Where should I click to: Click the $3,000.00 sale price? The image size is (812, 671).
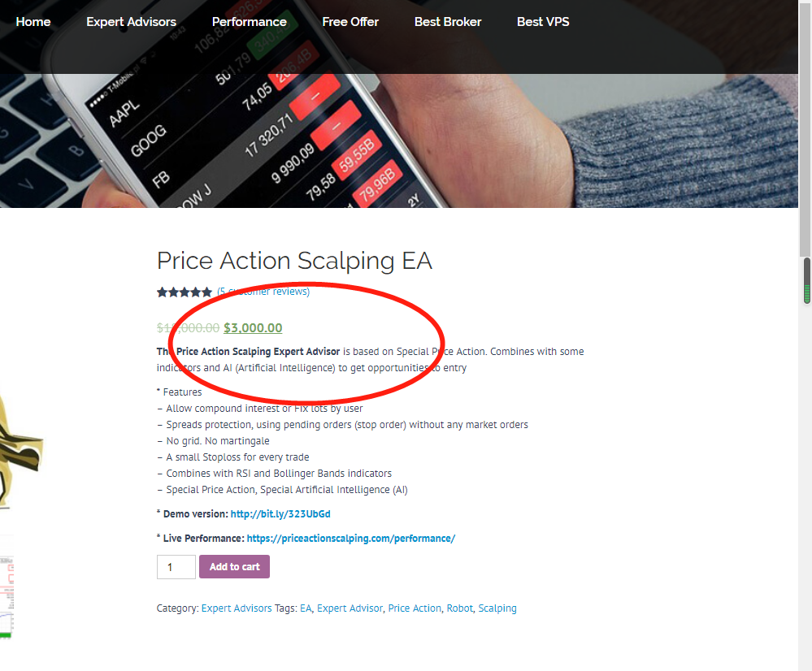(x=253, y=328)
